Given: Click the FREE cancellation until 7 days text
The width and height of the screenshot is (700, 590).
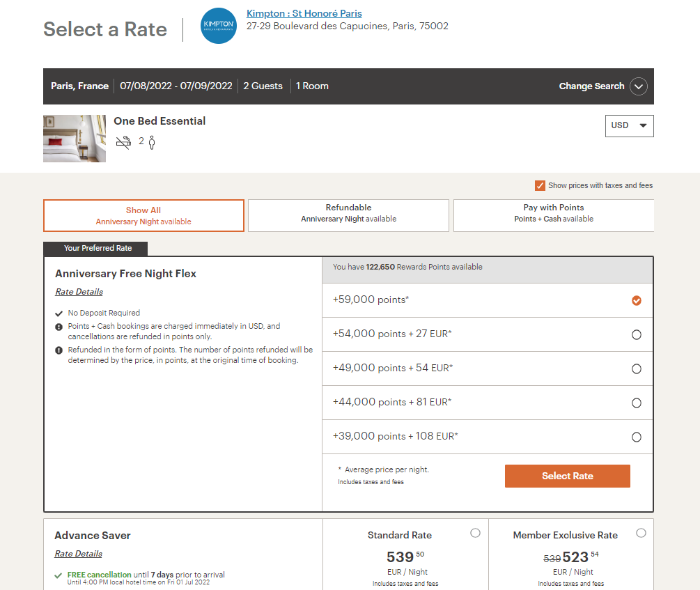Looking at the screenshot, I should point(146,575).
